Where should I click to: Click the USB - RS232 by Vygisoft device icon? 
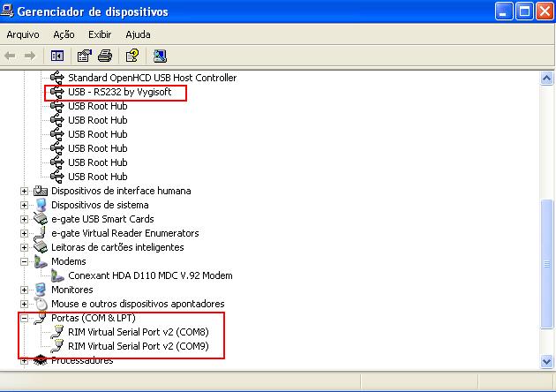56,92
